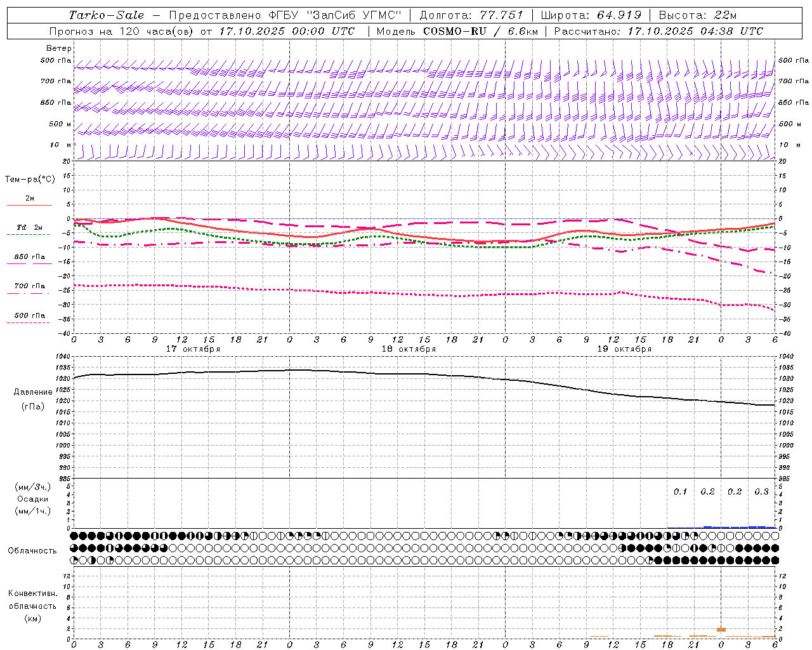Click the 0.1 precipitation amount value
The width and height of the screenshot is (812, 650).
(x=680, y=491)
